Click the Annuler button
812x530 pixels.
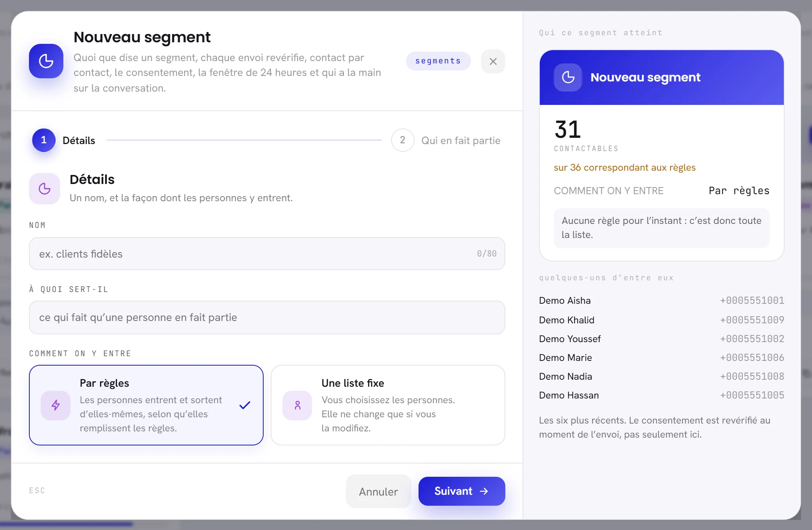(x=378, y=491)
